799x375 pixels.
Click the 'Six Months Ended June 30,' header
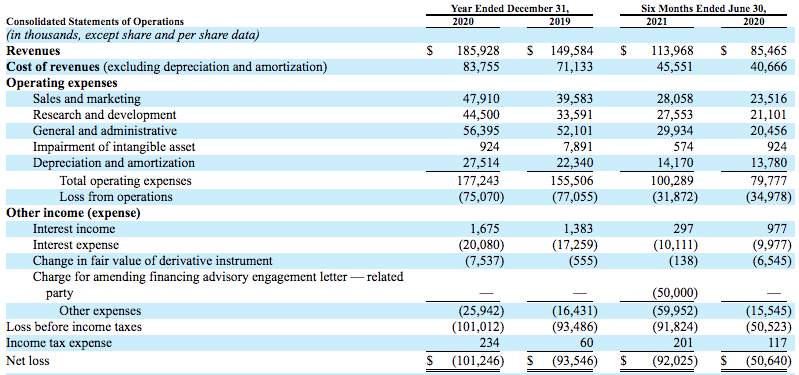coord(704,9)
